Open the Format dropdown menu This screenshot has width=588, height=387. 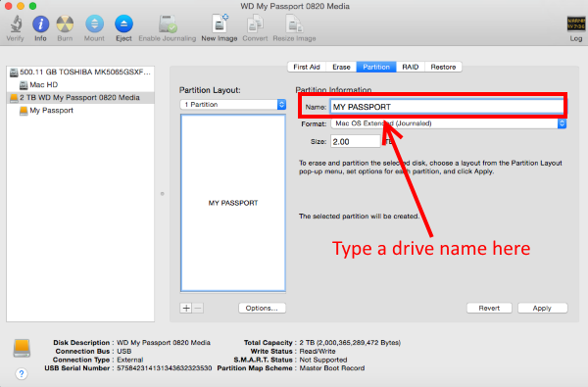(x=449, y=123)
